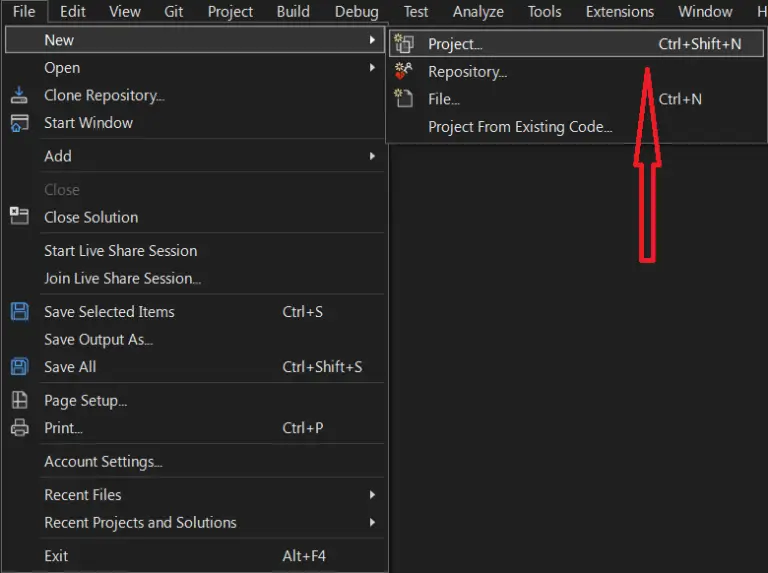Expand the Add submenu arrow
This screenshot has width=768, height=573.
pos(372,156)
